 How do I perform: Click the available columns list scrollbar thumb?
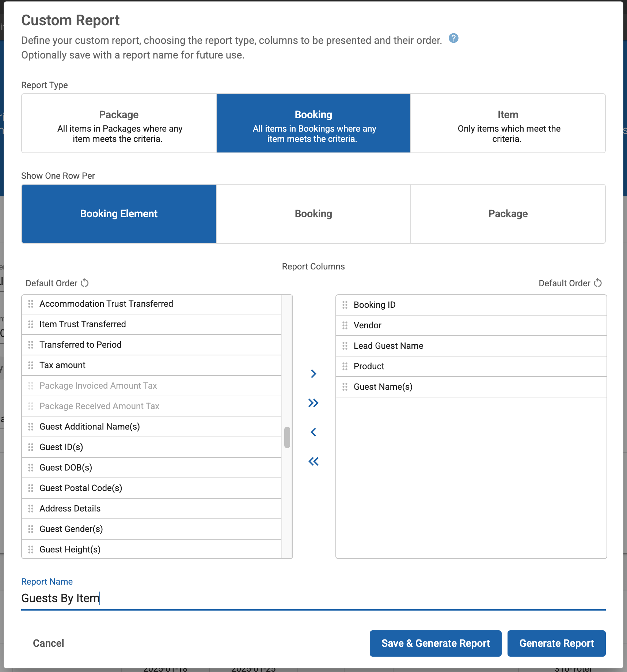tap(287, 437)
